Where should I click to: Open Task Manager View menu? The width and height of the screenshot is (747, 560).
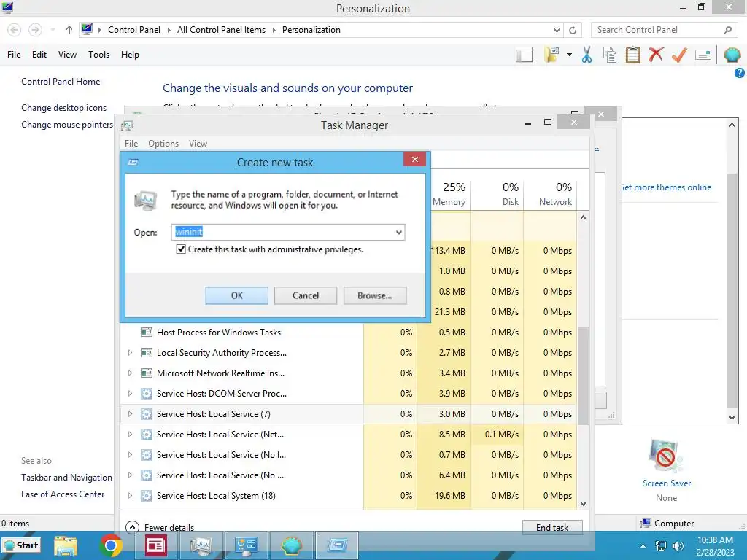(x=198, y=144)
